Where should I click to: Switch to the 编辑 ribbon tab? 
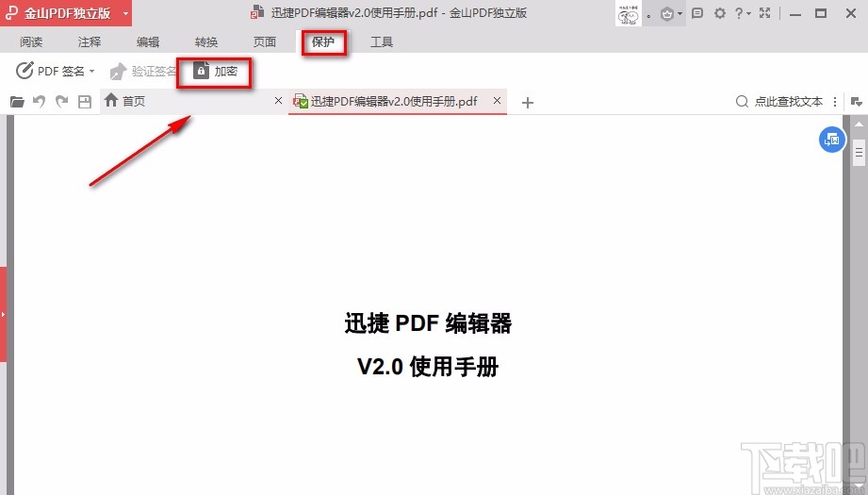coord(148,42)
